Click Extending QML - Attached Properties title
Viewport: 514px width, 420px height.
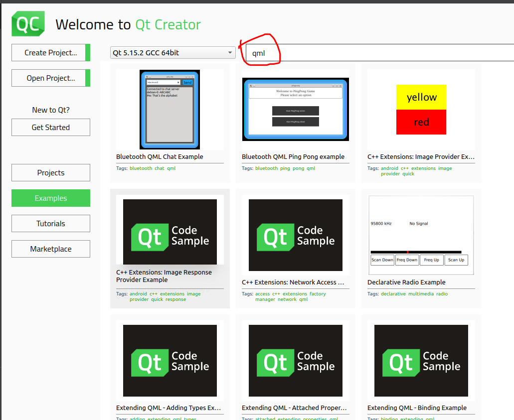294,408
